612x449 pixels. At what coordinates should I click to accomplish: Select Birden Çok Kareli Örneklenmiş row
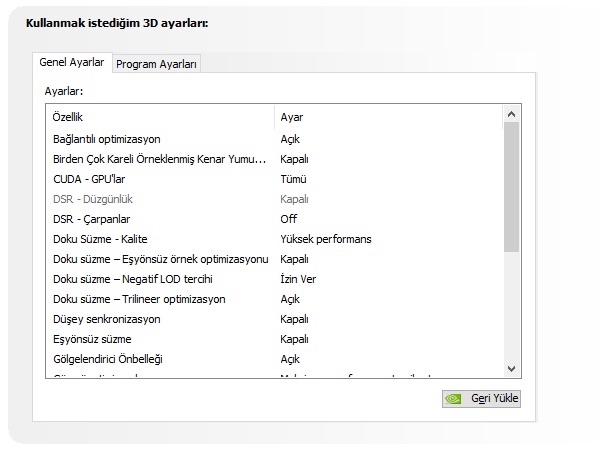point(159,159)
